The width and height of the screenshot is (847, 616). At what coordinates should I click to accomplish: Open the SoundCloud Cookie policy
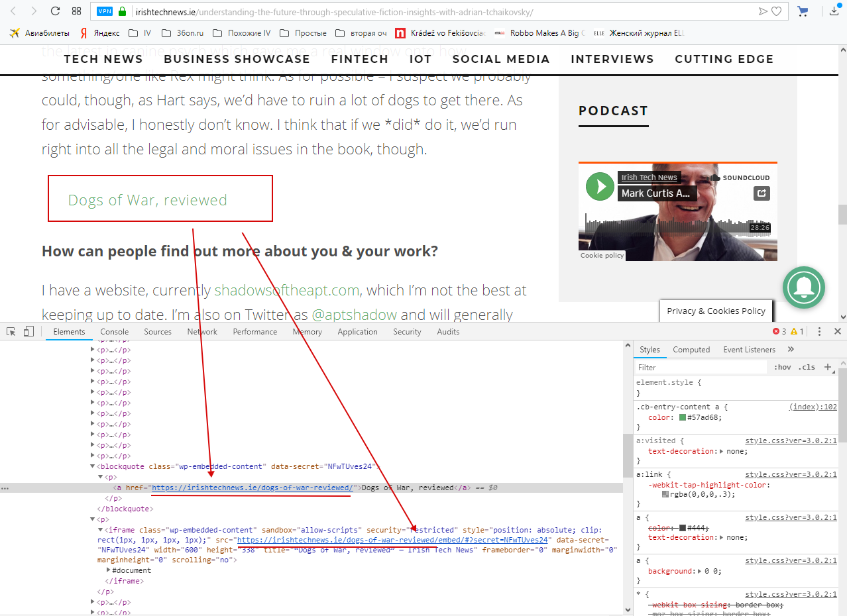602,255
